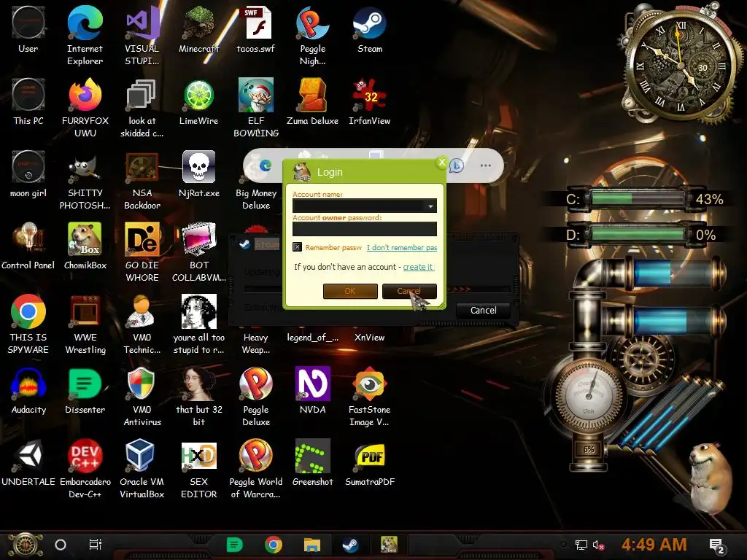
Task: Launch ELF BOWLING game icon
Action: coord(256,108)
